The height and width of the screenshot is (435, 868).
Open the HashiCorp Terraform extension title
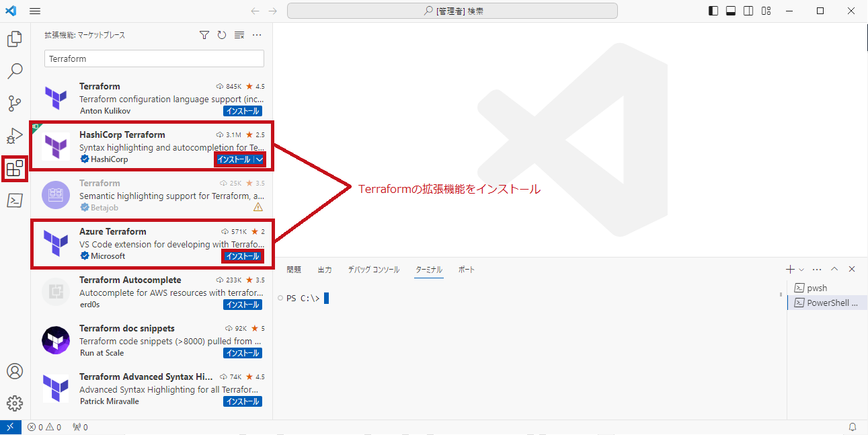coord(122,134)
